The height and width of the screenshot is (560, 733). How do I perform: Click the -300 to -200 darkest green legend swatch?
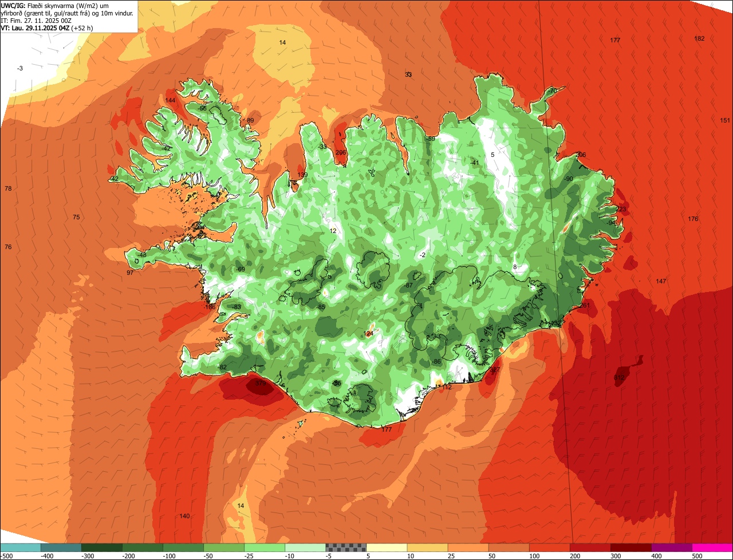pos(101,547)
